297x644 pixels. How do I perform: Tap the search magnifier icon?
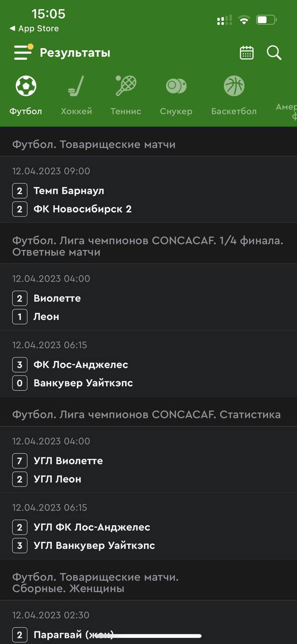(274, 53)
